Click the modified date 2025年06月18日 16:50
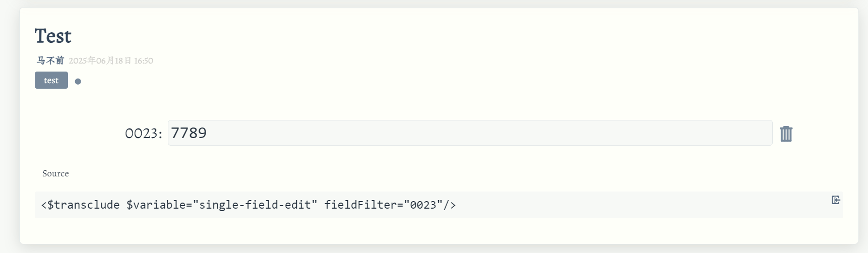 (111, 60)
